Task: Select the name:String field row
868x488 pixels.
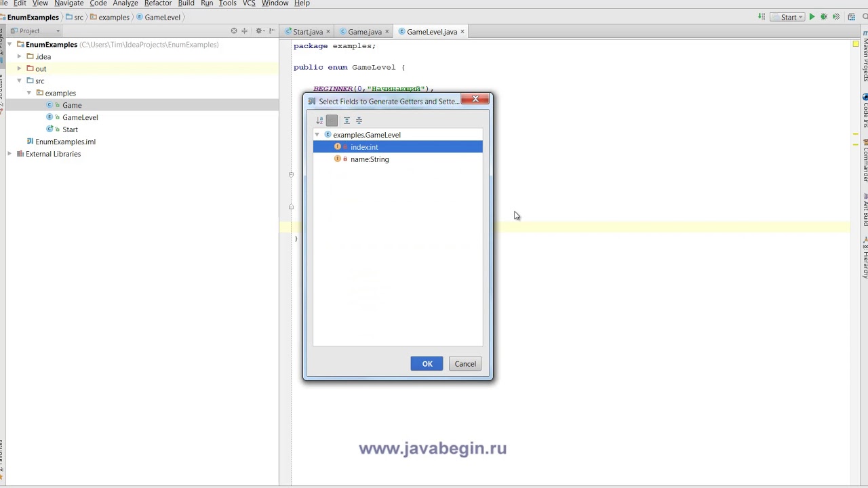Action: tap(398, 159)
